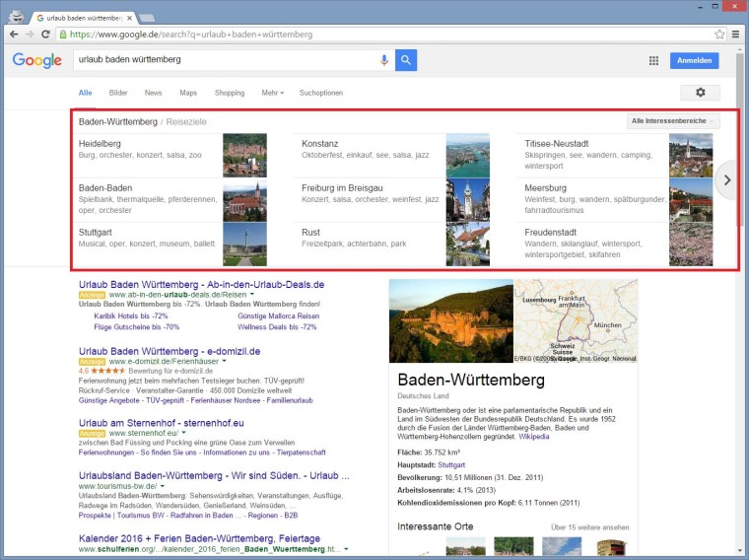Open the Meersburg destination thumbnail
The height and width of the screenshot is (560, 749).
[x=691, y=200]
